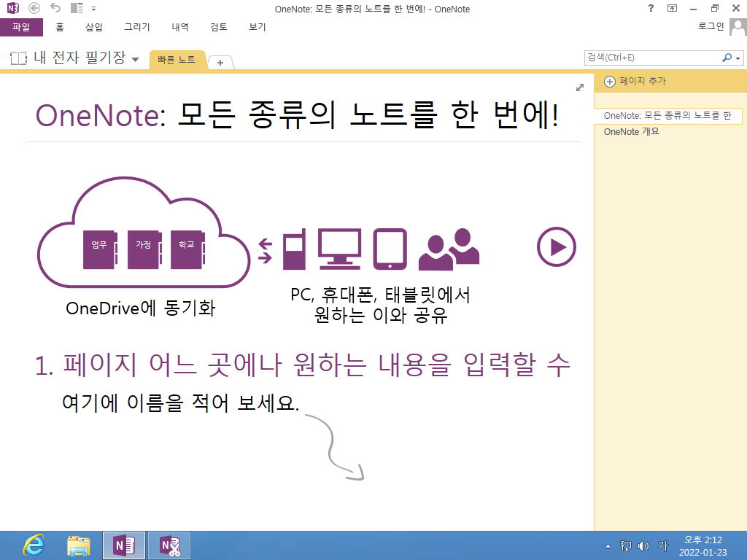Click the volume speaker tray icon
The image size is (747, 560).
(643, 545)
